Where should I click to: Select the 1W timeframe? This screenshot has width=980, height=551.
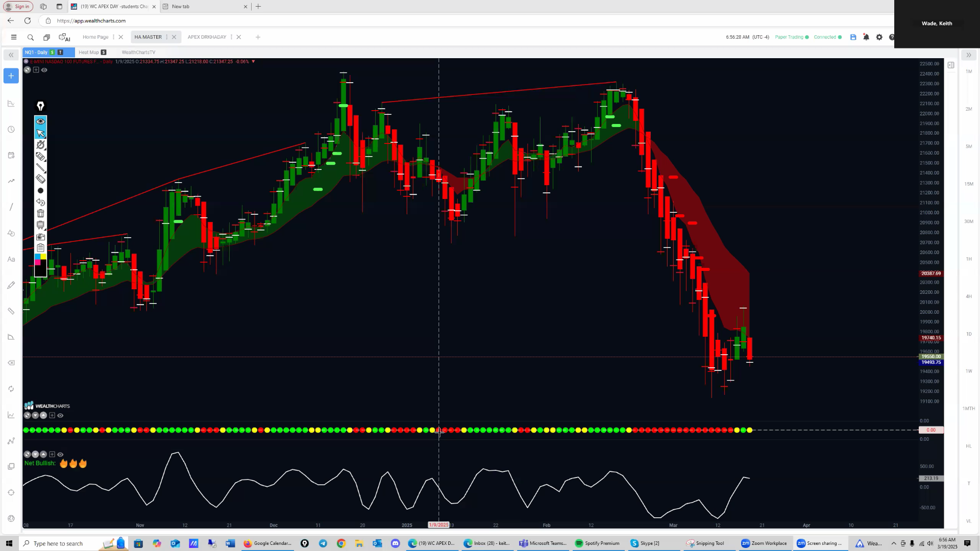click(x=969, y=371)
